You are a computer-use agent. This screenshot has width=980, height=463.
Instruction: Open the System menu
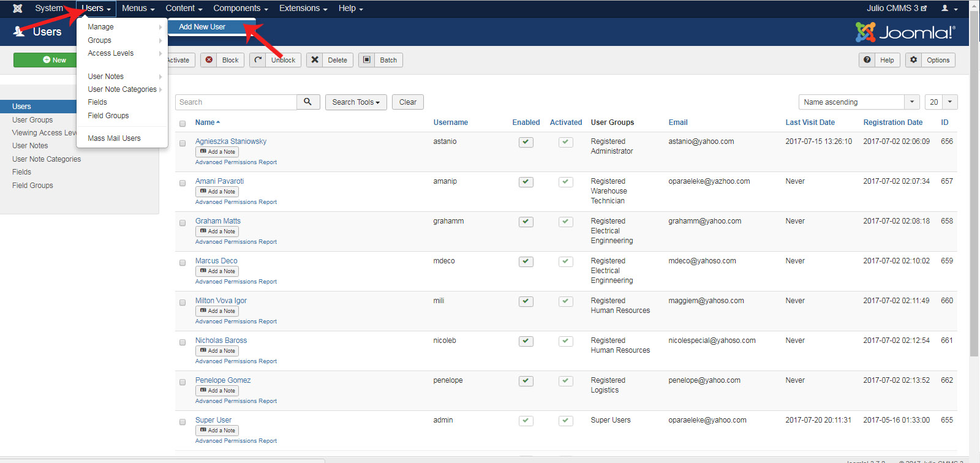pyautogui.click(x=49, y=9)
